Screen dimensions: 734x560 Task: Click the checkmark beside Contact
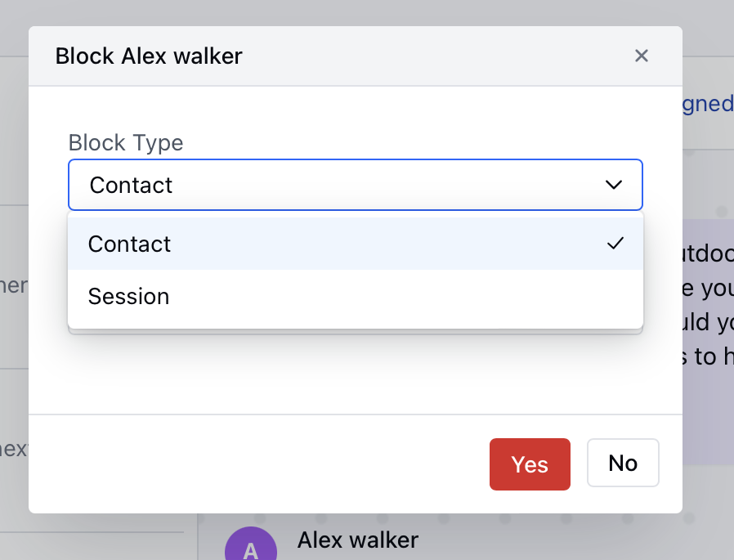point(615,243)
